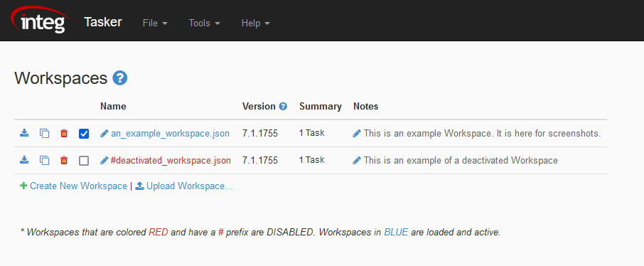Copy an_example_workspace.json using the duplicate icon
This screenshot has height=266, width=644.
tap(44, 133)
